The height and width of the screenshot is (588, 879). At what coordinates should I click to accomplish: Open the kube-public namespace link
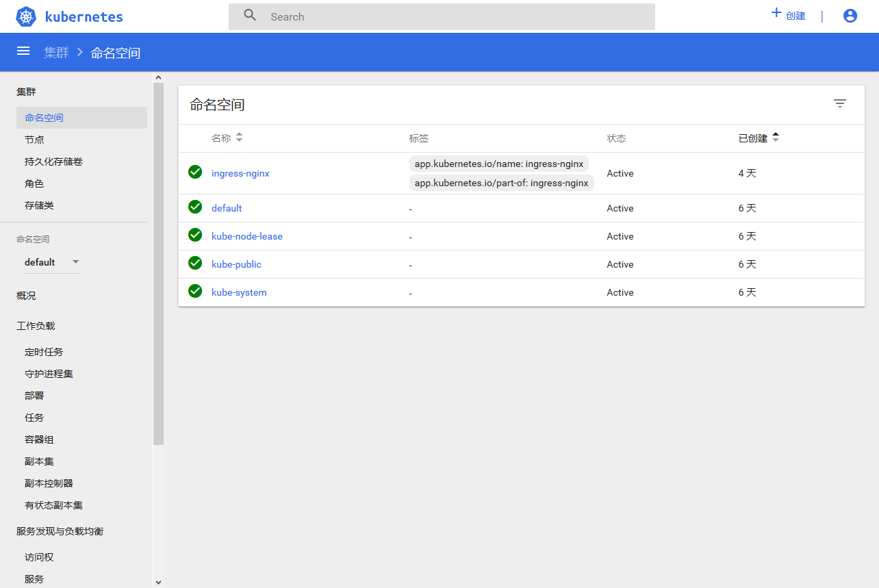point(236,264)
